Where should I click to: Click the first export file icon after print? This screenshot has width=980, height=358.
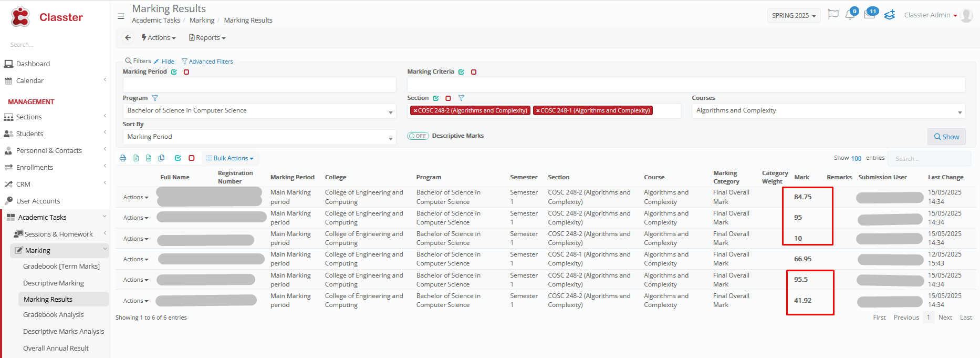[136, 158]
